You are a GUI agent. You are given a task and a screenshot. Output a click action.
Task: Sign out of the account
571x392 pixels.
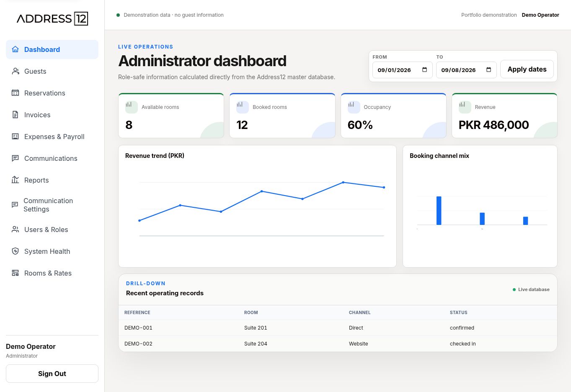[52, 374]
